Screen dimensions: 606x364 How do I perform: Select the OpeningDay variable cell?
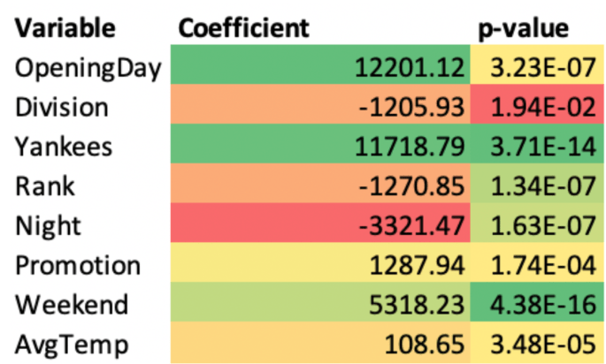[x=88, y=68]
